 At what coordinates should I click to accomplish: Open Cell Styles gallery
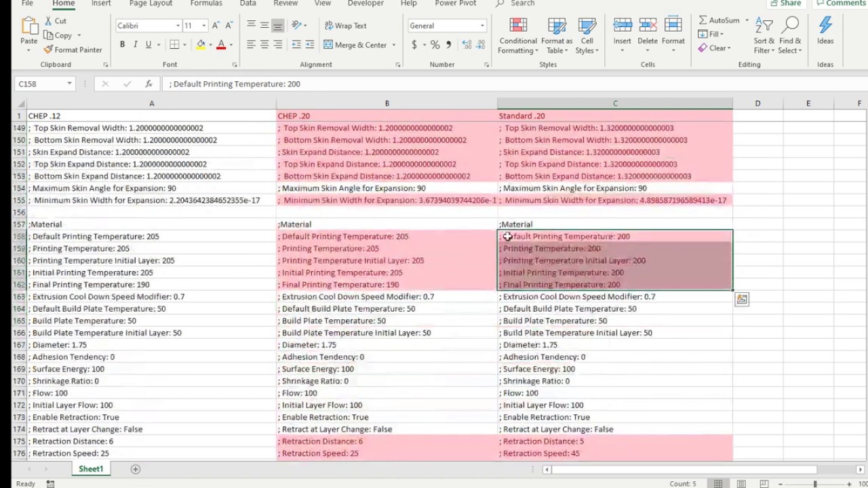[587, 36]
